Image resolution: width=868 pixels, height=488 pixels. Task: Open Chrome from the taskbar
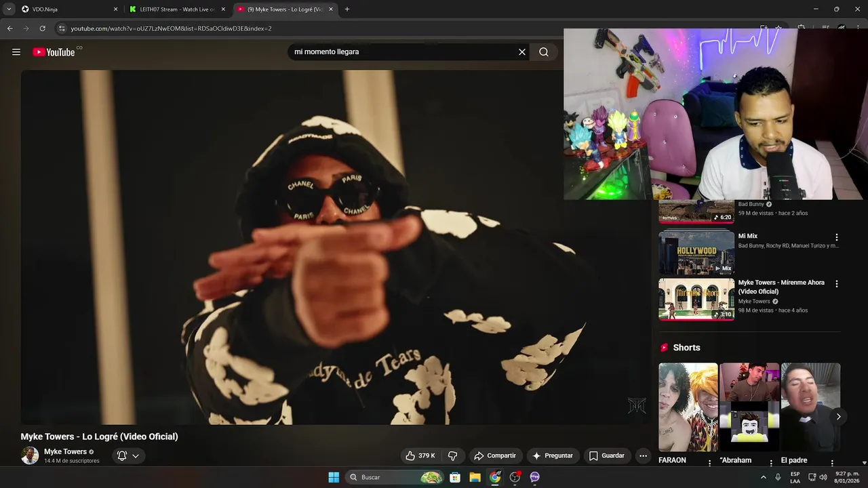click(495, 477)
